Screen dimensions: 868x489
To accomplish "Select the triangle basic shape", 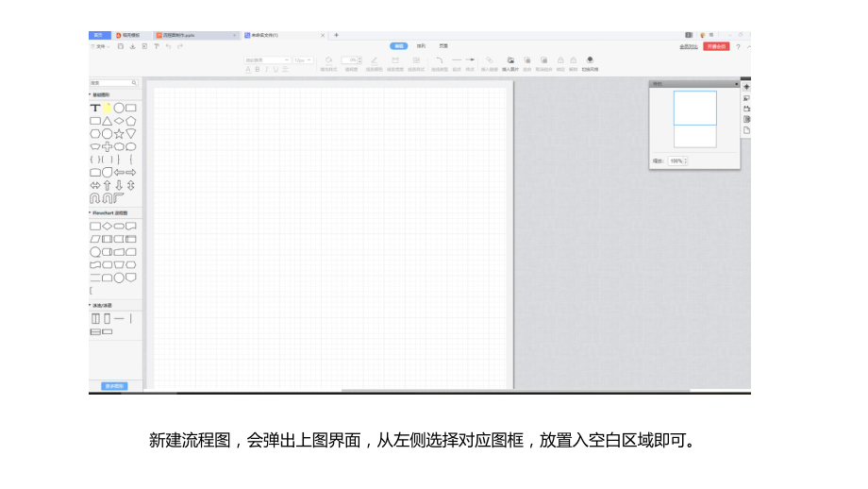I will point(107,121).
